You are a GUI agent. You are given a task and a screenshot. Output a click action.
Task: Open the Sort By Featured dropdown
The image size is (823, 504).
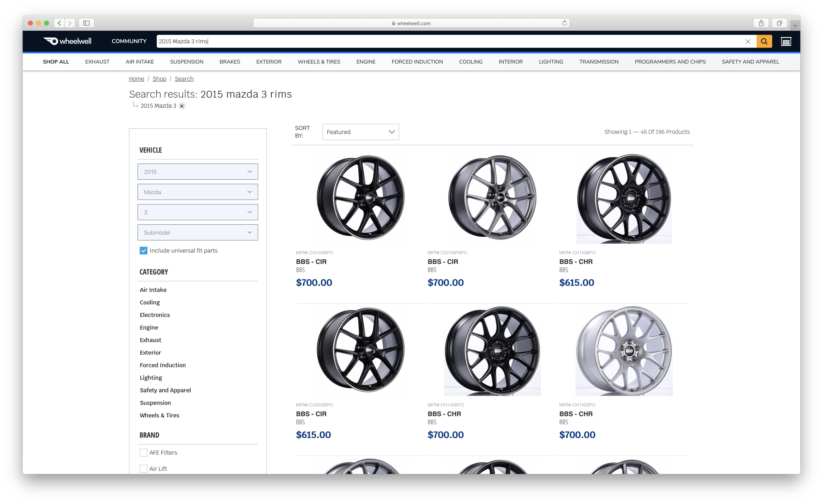pyautogui.click(x=360, y=132)
